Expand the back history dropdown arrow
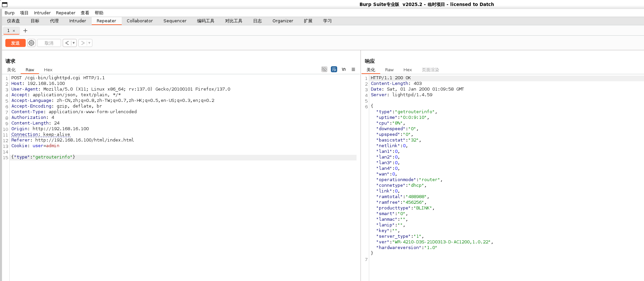The width and height of the screenshot is (644, 281). pyautogui.click(x=74, y=43)
